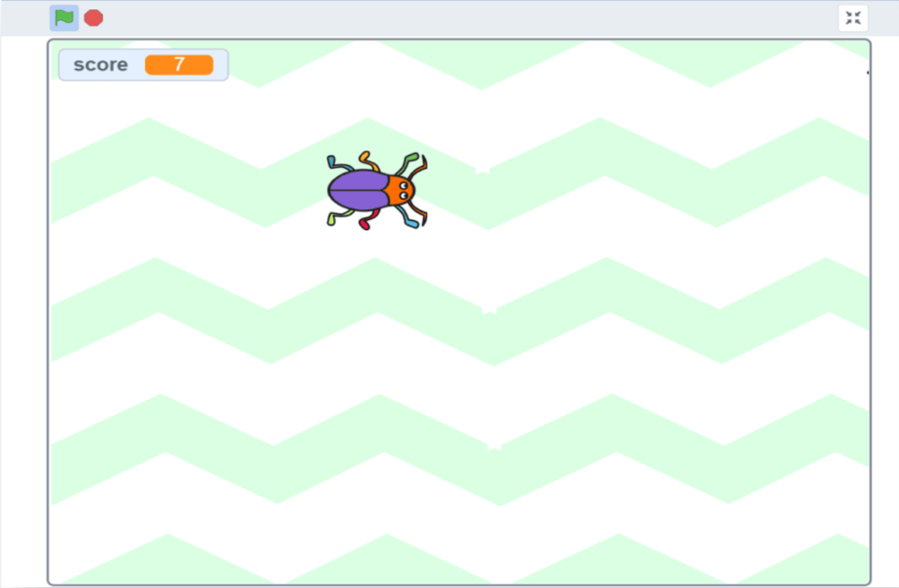Click an empty spot on the stage's right side

(780, 275)
